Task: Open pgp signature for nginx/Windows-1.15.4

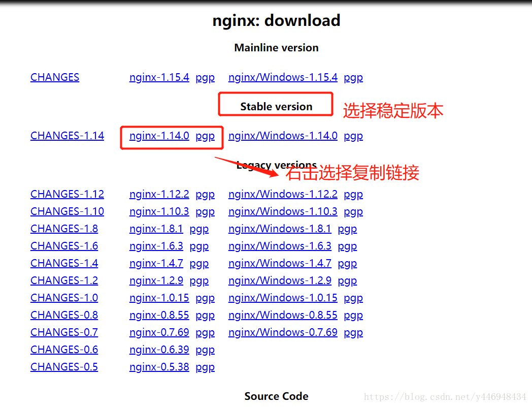Action: click(x=353, y=78)
